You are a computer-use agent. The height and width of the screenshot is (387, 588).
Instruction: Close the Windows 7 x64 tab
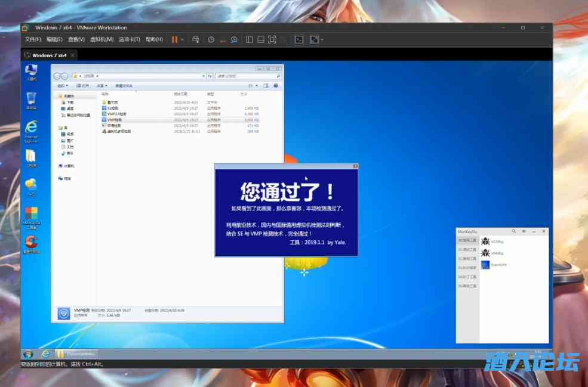pos(72,55)
